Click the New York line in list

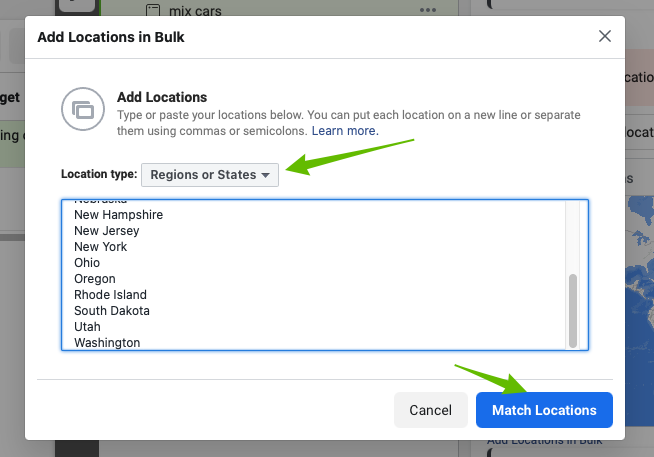click(x=101, y=247)
